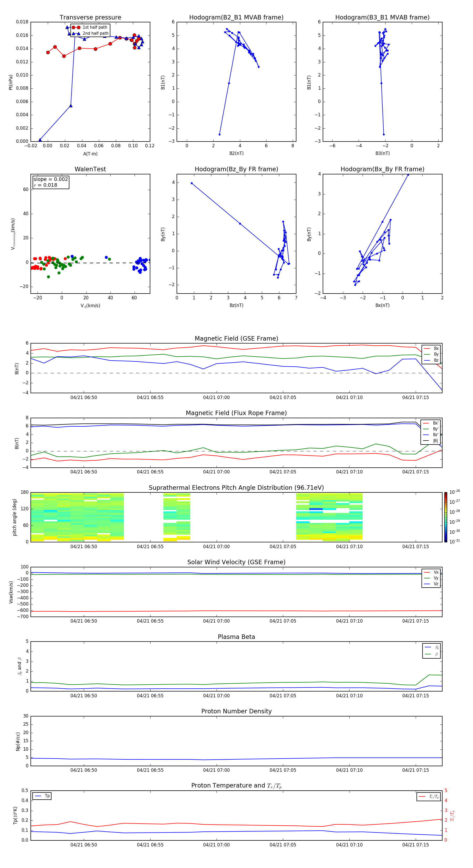Click the 'Hodogram(B3_B1 MVAB frame)' title
The height and width of the screenshot is (868, 473).
[382, 17]
